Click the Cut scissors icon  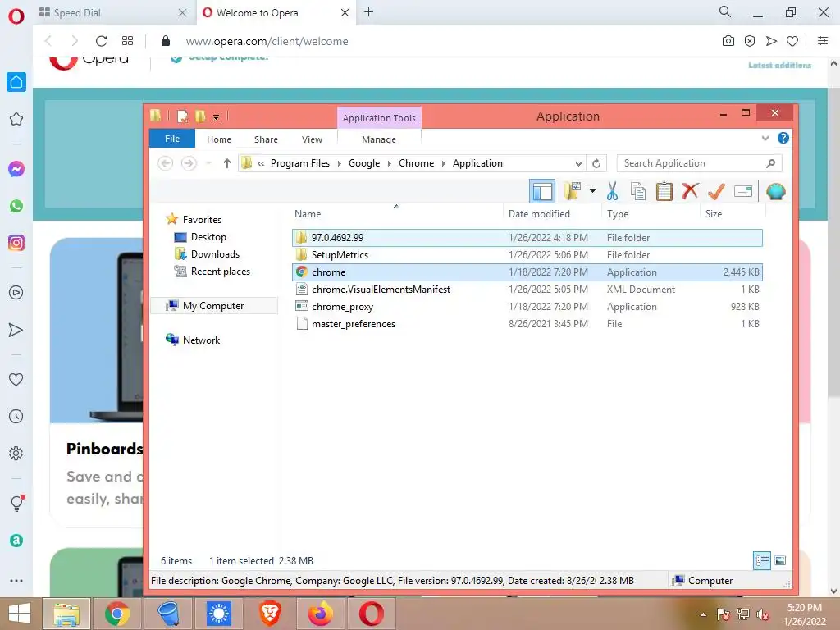[612, 191]
